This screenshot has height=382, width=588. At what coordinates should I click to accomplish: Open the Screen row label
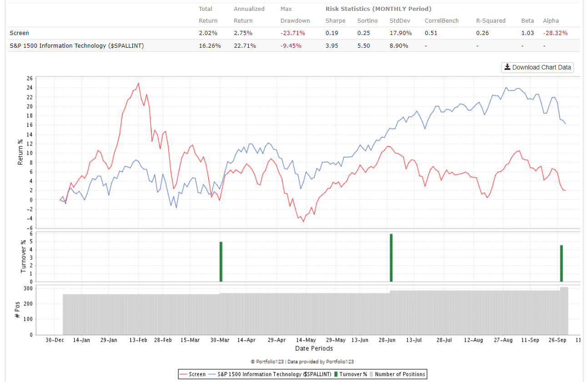(x=19, y=33)
